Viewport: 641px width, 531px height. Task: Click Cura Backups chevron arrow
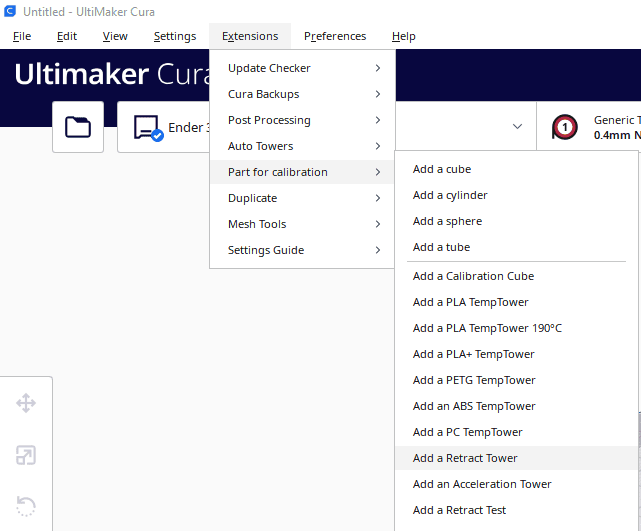tap(378, 94)
